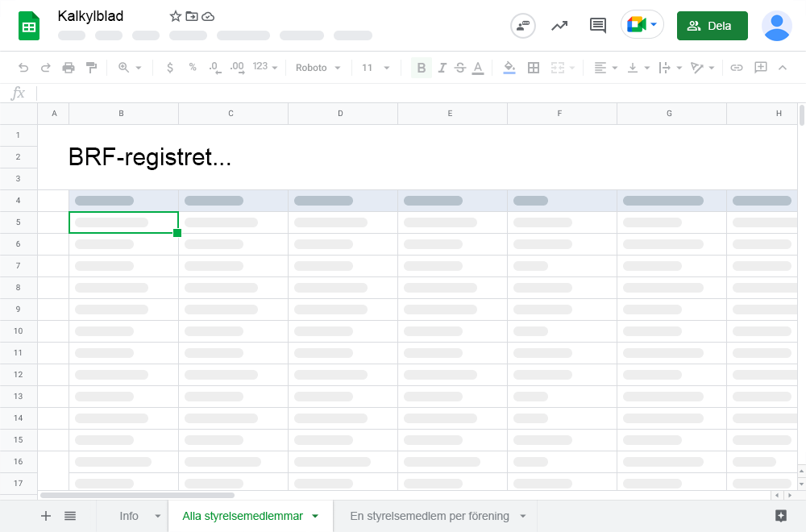806x532 pixels.
Task: Open the borders tool
Action: [533, 68]
